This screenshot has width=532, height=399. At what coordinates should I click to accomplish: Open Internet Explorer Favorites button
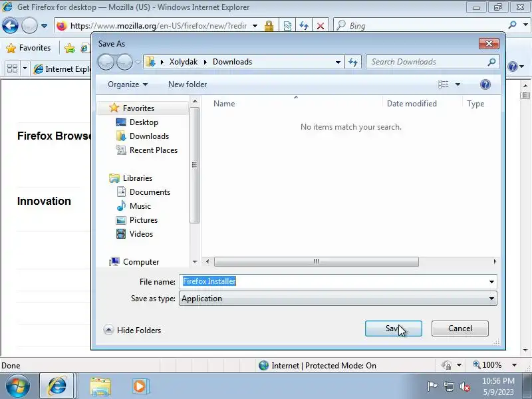pos(29,48)
